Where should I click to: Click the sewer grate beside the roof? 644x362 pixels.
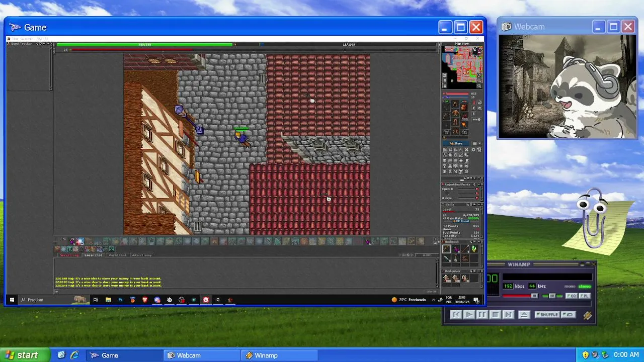(262, 78)
